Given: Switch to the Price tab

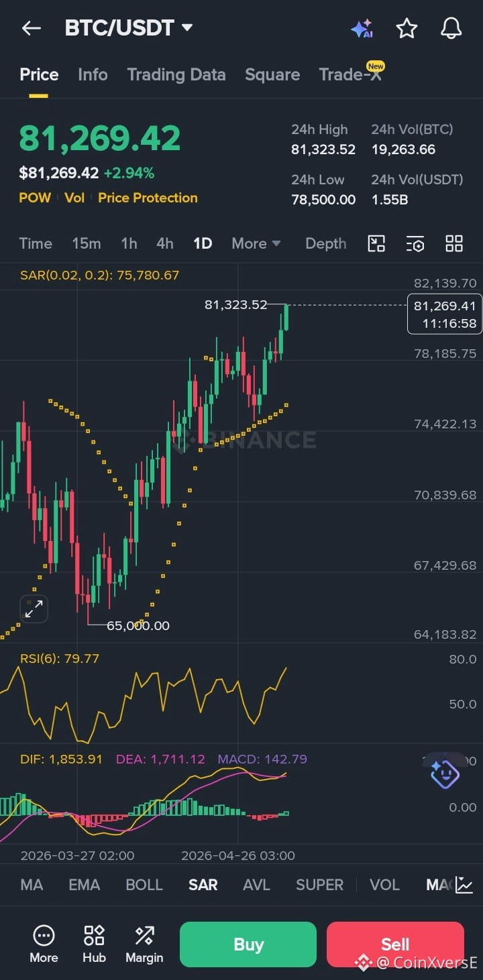Looking at the screenshot, I should (x=39, y=74).
